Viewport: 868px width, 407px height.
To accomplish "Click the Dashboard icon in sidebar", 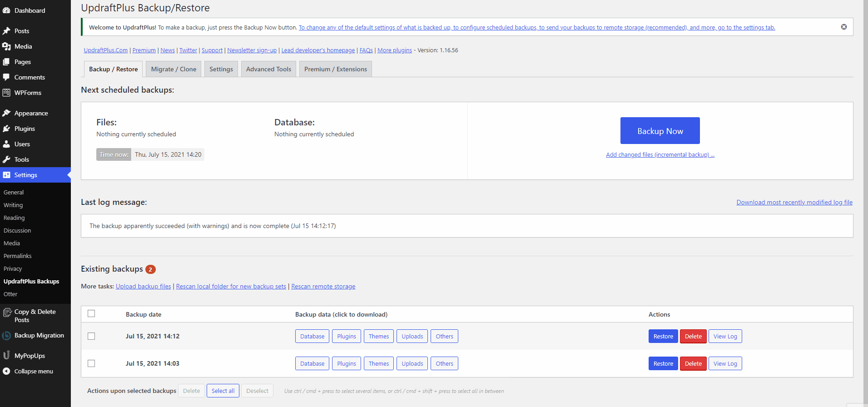I will click(6, 10).
